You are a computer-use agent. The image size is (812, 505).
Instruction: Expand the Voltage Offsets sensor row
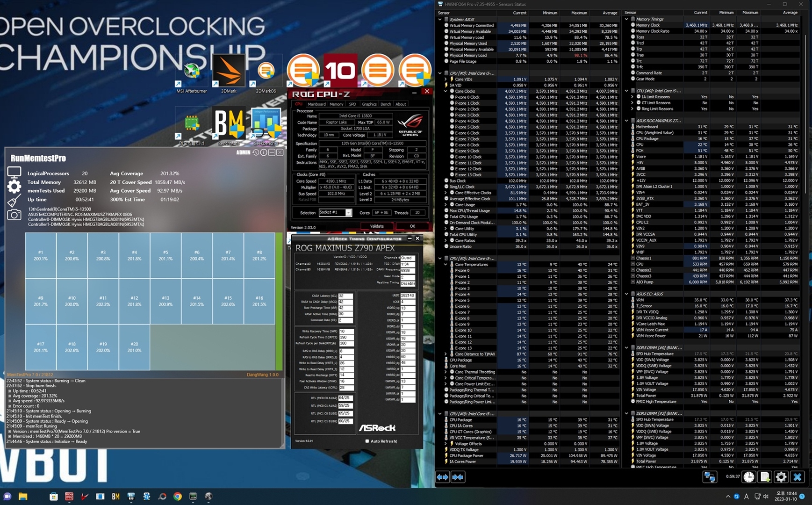tap(446, 444)
